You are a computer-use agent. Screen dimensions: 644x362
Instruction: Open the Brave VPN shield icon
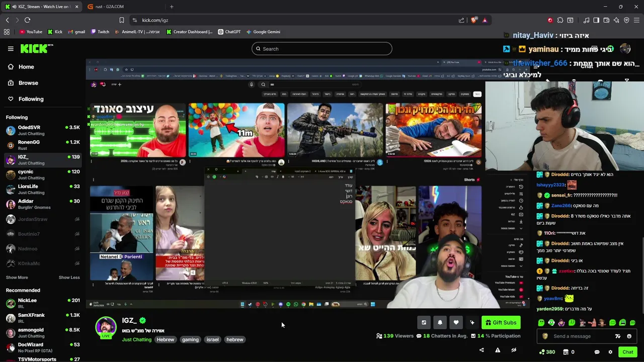pyautogui.click(x=626, y=20)
